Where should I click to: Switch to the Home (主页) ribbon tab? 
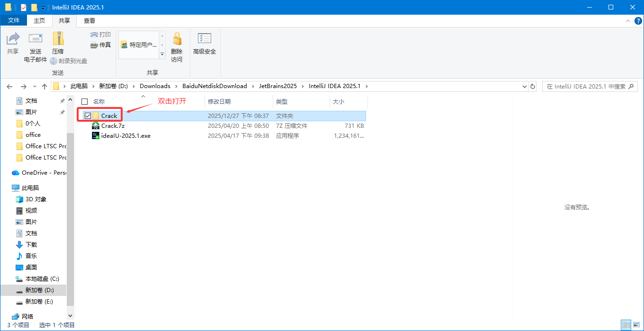[39, 21]
